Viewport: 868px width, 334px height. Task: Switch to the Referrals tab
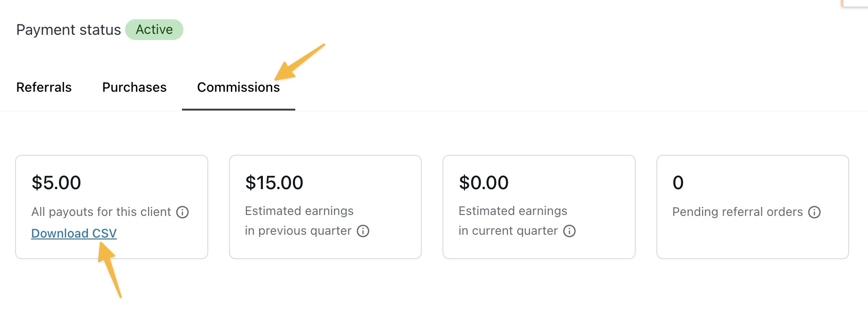tap(44, 87)
